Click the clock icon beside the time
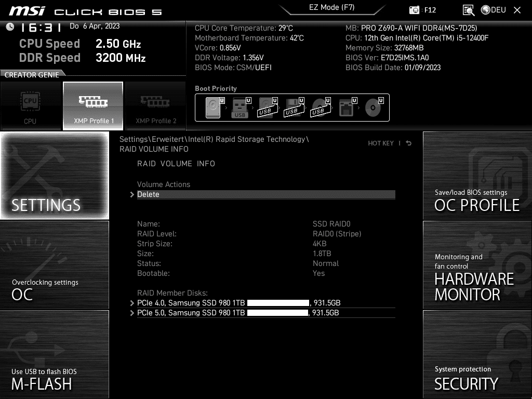 (10, 26)
